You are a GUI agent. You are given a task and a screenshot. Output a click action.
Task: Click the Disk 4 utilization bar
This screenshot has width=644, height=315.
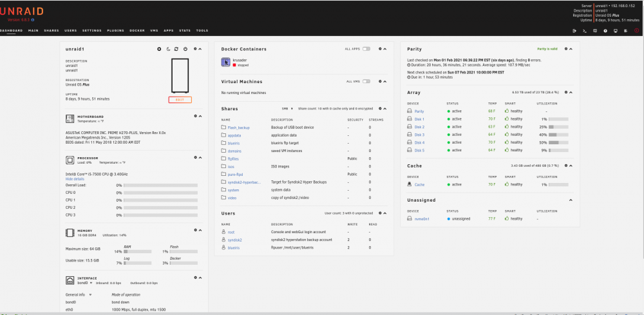[558, 142]
